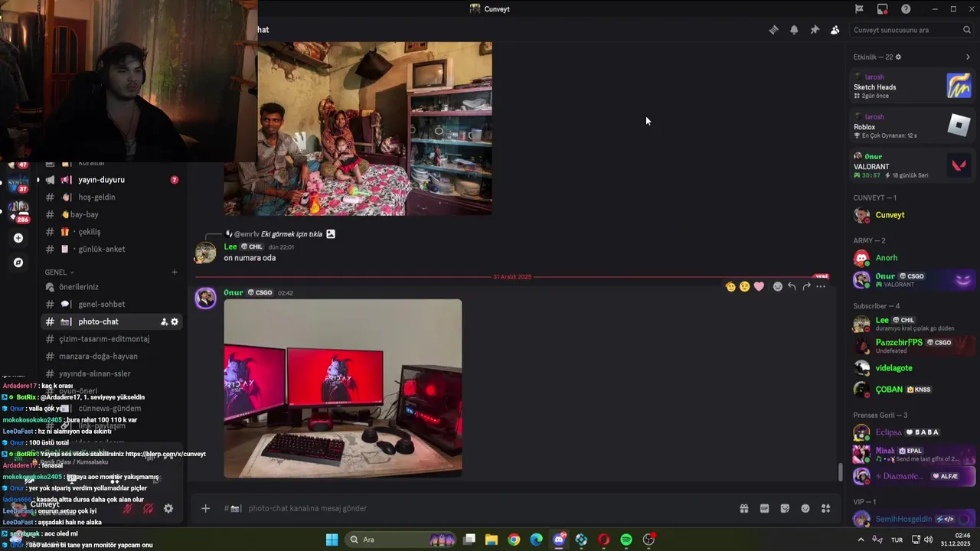Image resolution: width=980 pixels, height=551 pixels.
Task: Open Google Chrome from the taskbar
Action: [514, 540]
